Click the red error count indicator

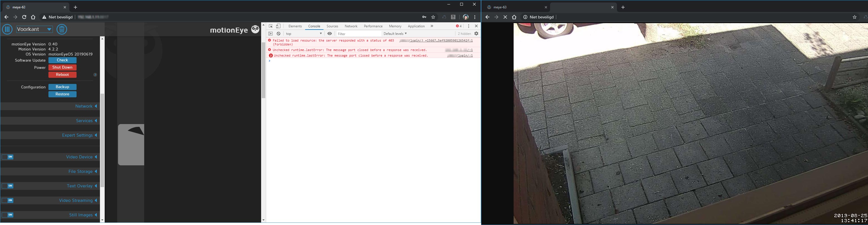coord(458,26)
